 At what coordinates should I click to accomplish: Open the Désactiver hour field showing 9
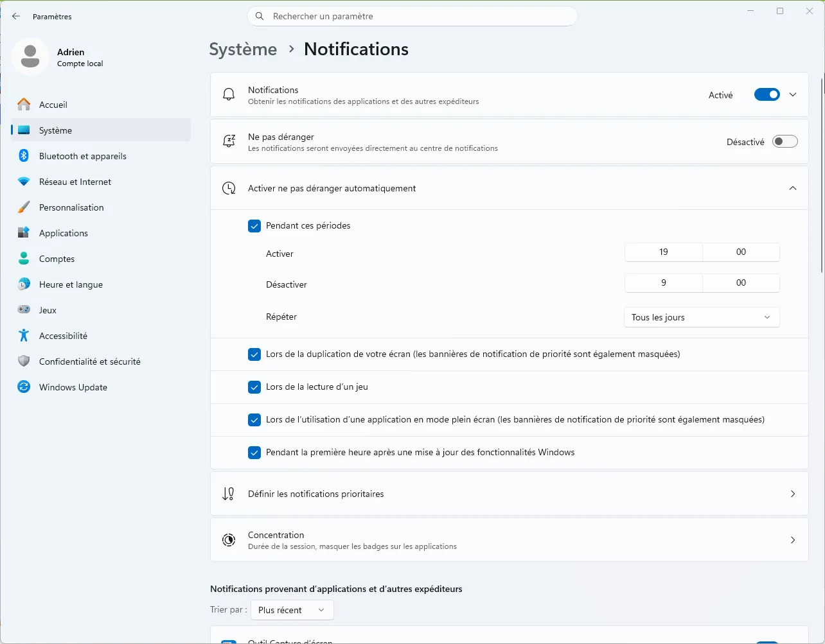click(x=664, y=283)
